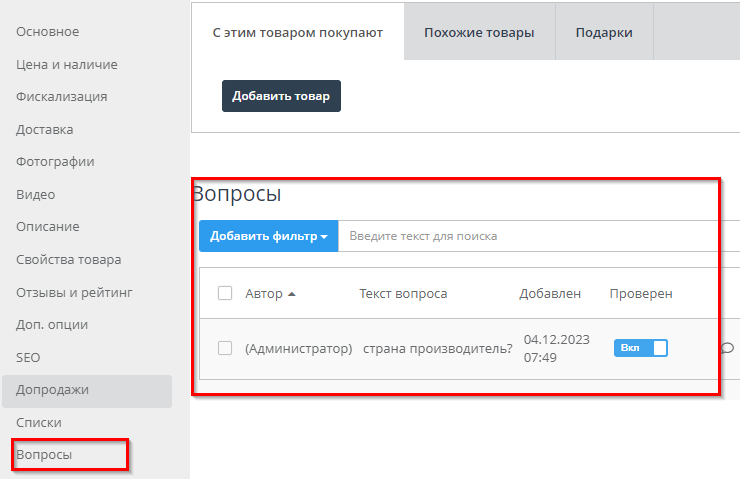This screenshot has width=740, height=479.
Task: Click the sort arrow next to Автор
Action: click(292, 294)
